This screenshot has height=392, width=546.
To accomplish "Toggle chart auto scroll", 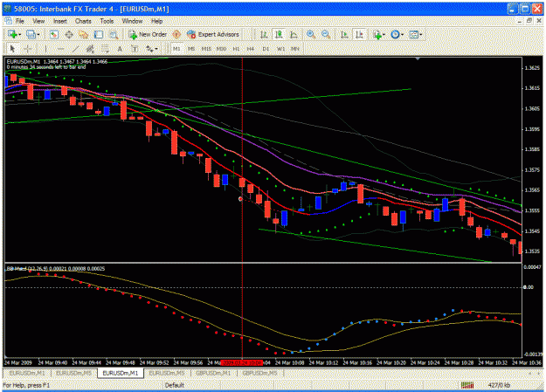I will point(344,34).
